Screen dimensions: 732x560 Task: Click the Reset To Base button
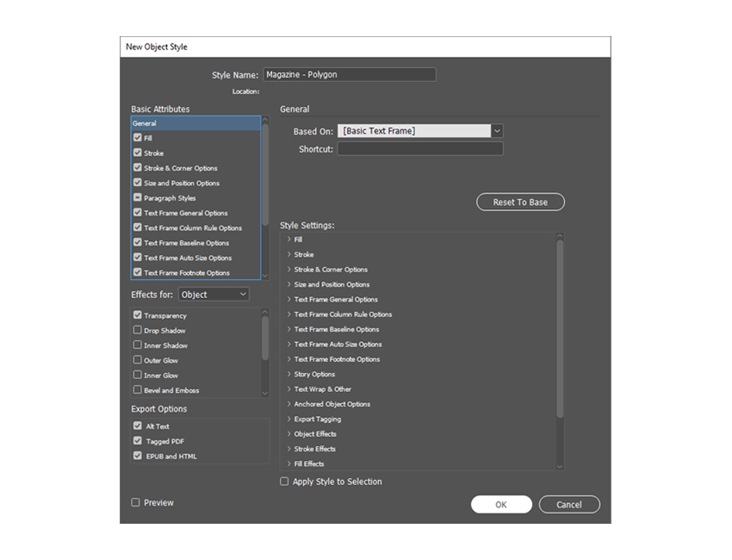point(520,202)
